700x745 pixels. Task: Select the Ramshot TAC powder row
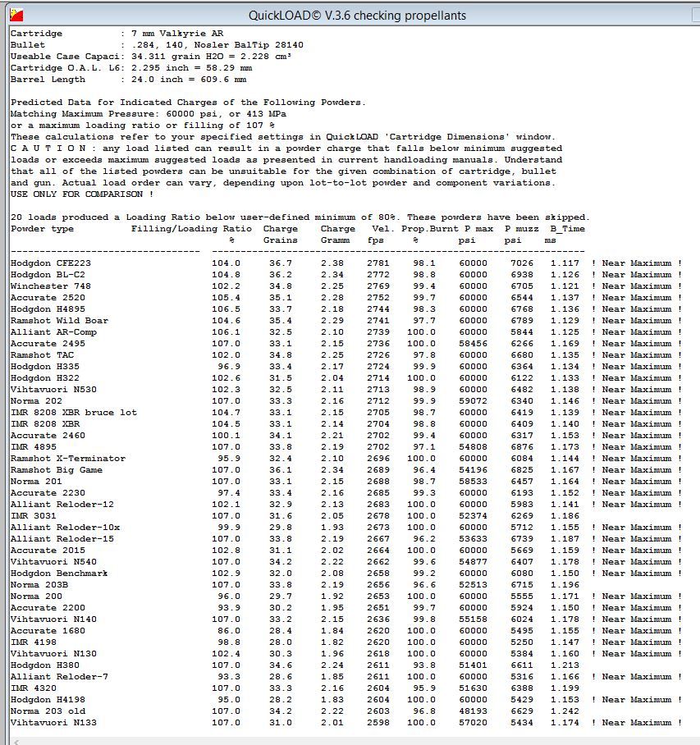click(x=41, y=355)
